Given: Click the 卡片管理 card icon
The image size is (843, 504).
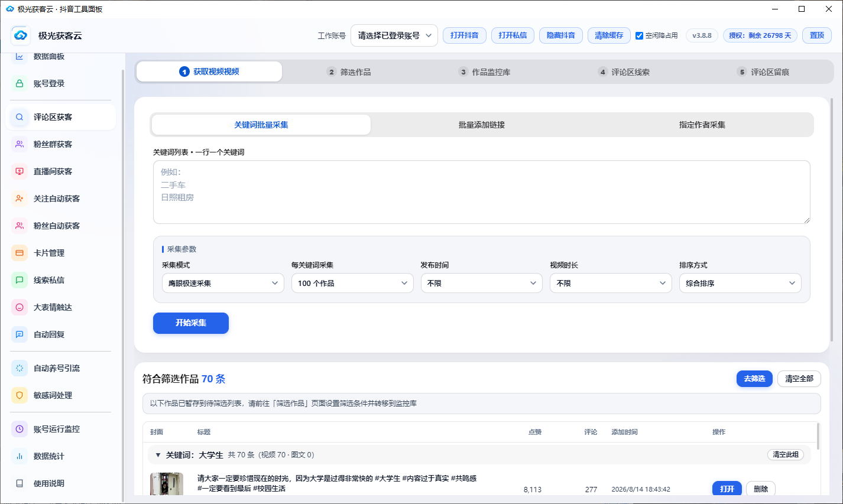Looking at the screenshot, I should 20,253.
